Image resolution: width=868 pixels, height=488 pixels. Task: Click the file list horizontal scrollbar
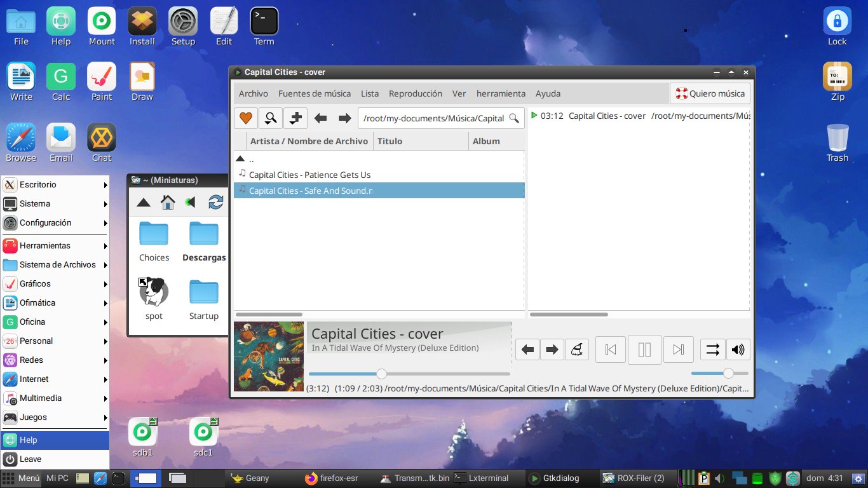point(269,315)
